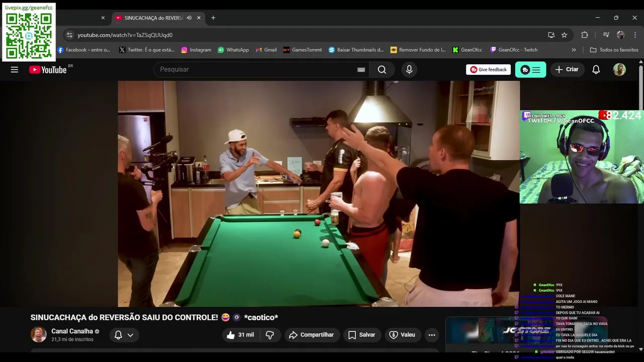Toggle the channel notification bell for Canal Canalha
The height and width of the screenshot is (362, 644).
tap(118, 335)
